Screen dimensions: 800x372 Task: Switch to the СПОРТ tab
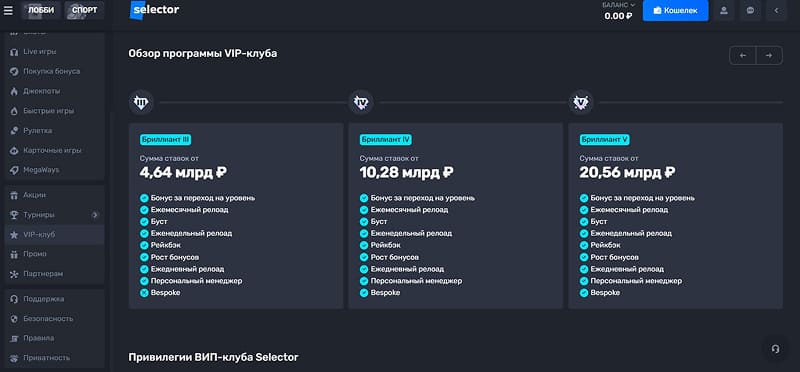[x=85, y=10]
